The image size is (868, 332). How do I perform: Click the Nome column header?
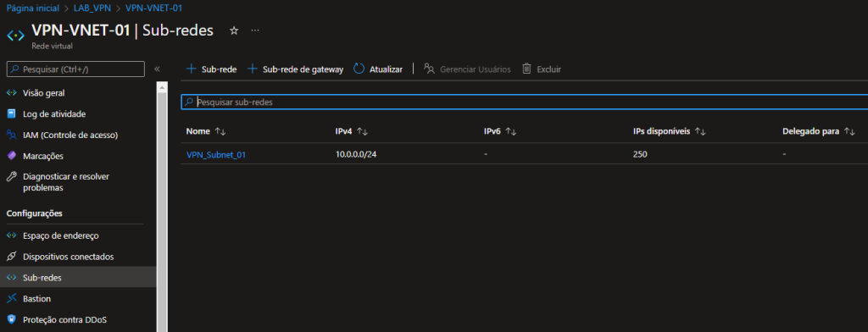coord(198,131)
